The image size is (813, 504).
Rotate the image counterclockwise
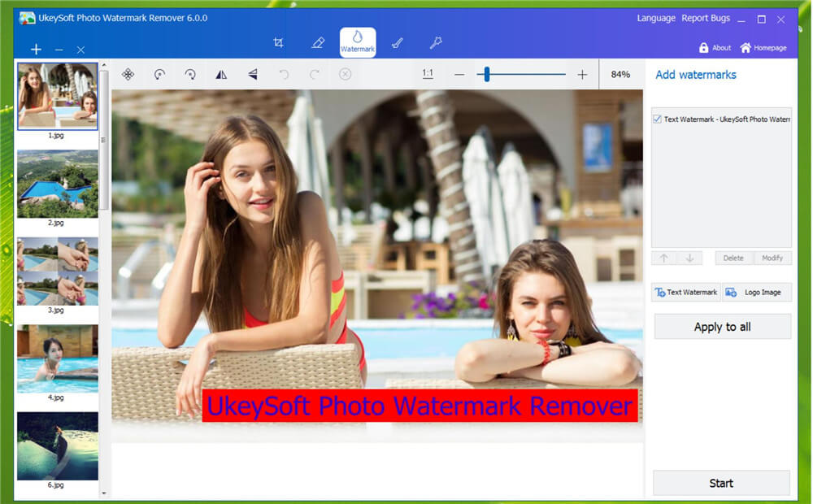(x=160, y=73)
